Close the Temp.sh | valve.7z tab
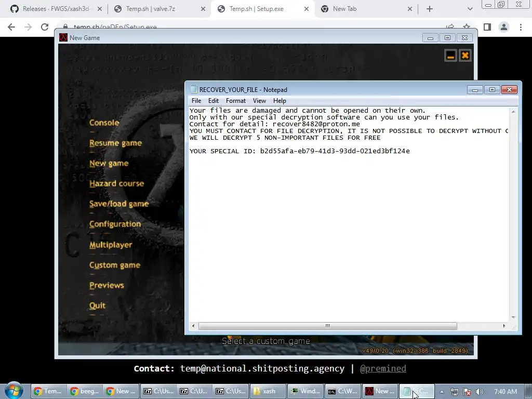 point(203,9)
